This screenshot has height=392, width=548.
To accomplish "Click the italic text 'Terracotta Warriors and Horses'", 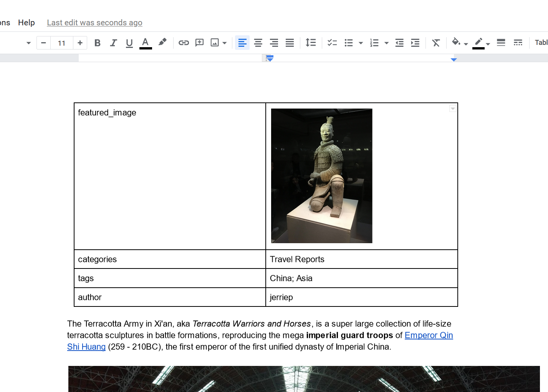I will 252,324.
